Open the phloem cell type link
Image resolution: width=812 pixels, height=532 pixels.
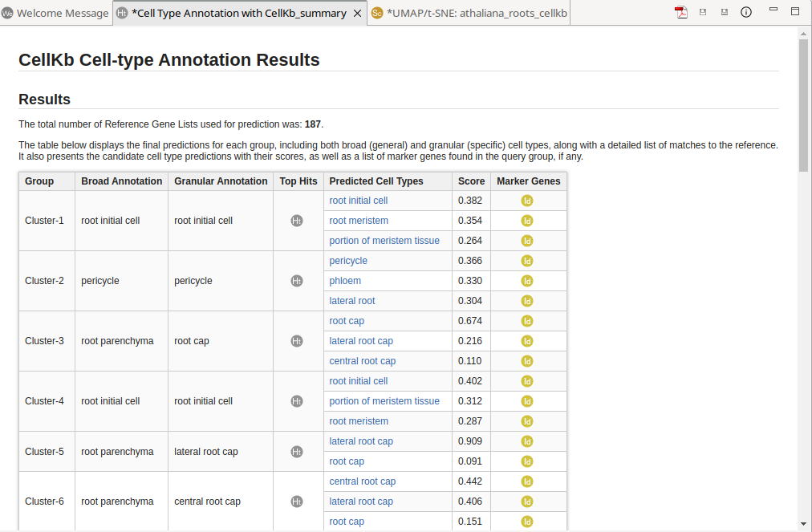(x=345, y=281)
